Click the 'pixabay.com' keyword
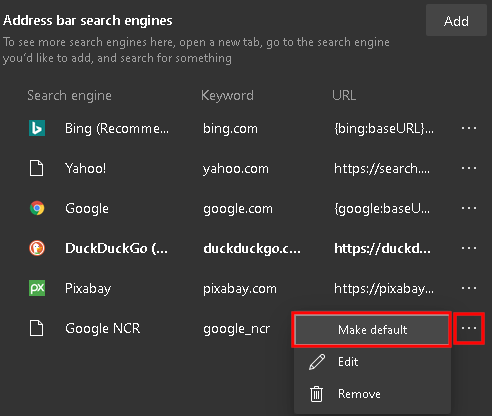 (x=240, y=289)
